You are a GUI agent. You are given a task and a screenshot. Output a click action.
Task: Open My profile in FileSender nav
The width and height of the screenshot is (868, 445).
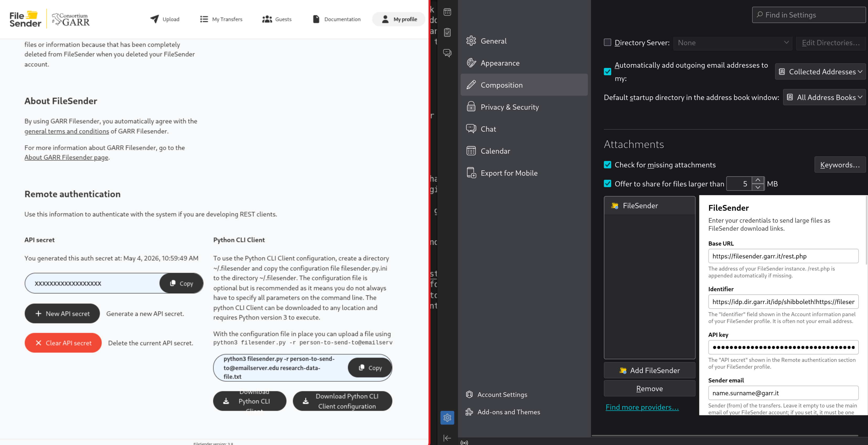pyautogui.click(x=399, y=19)
